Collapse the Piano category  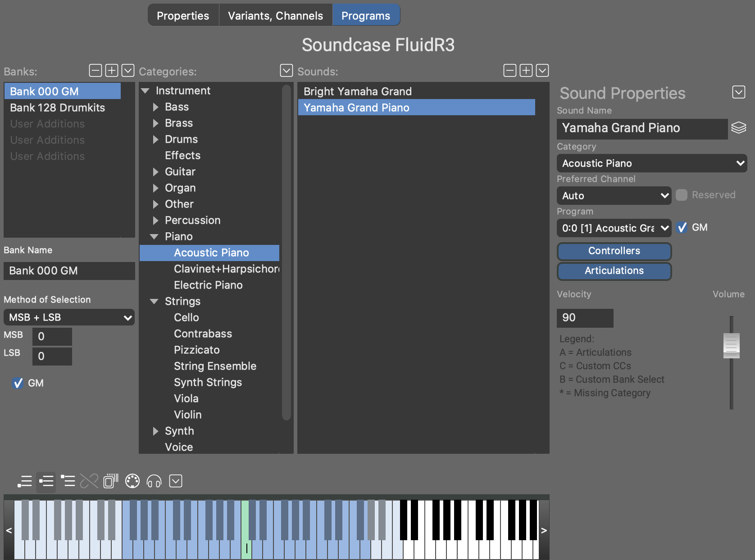[154, 237]
